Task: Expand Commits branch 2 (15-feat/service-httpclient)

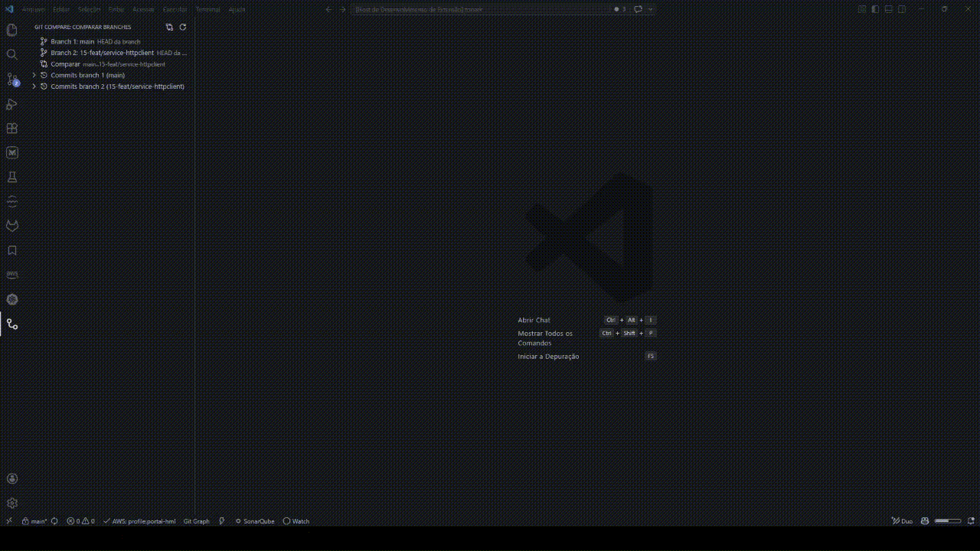Action: [x=34, y=86]
